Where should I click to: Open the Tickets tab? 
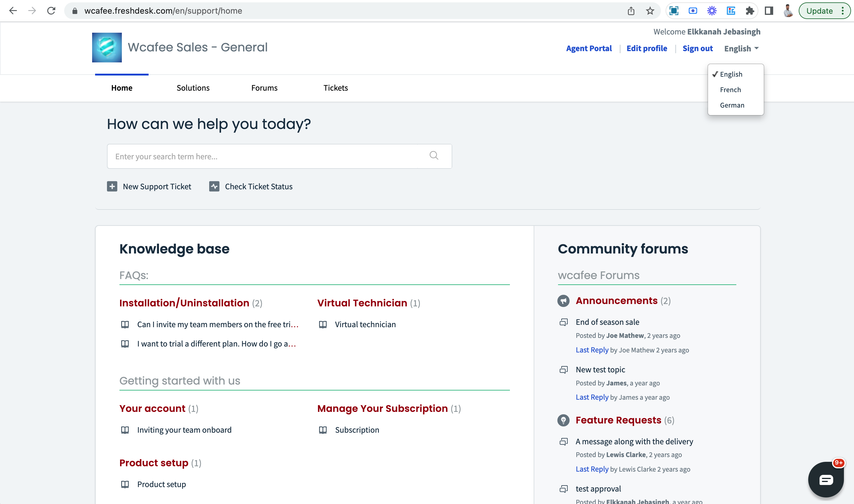[x=335, y=88]
